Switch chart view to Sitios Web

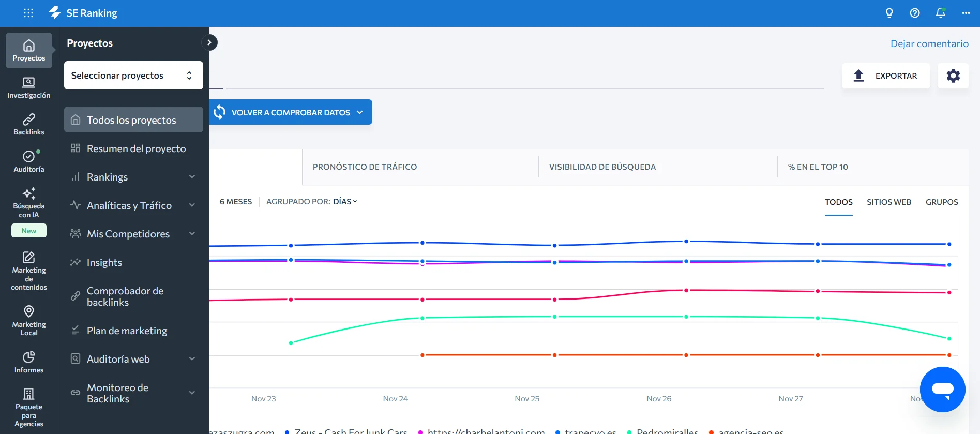888,202
